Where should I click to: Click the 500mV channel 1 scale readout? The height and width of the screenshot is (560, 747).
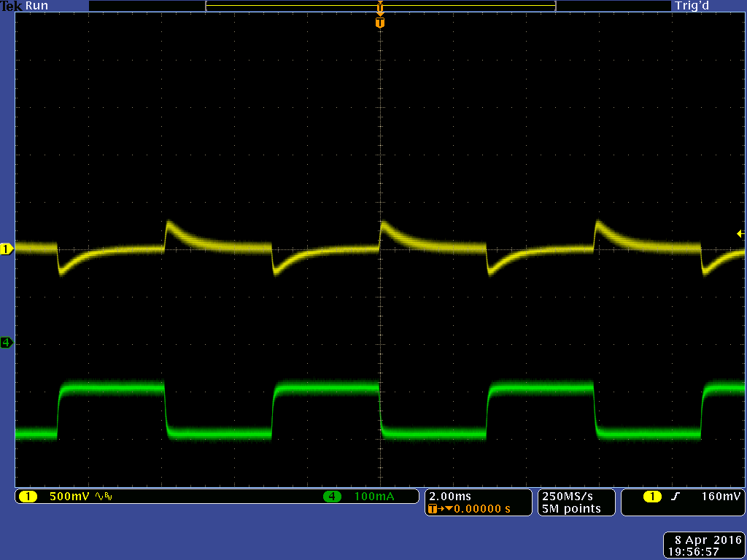[69, 497]
